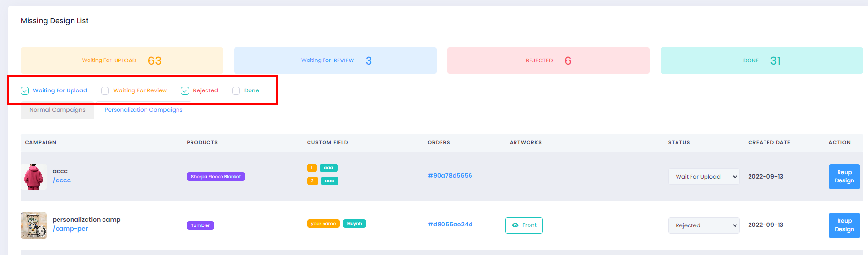This screenshot has height=255, width=868.
Task: Open Wait For Upload status dropdown
Action: [x=704, y=177]
